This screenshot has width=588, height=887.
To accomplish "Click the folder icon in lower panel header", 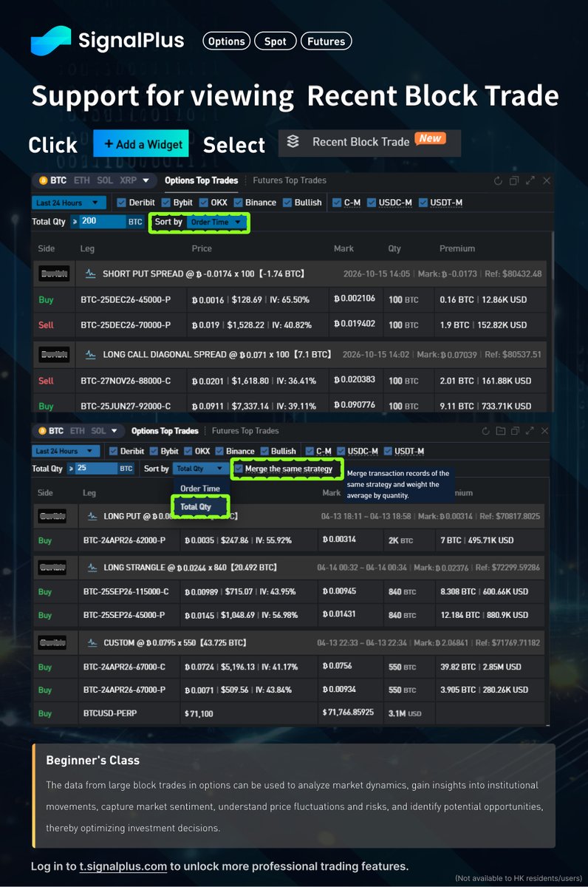I will coord(500,431).
